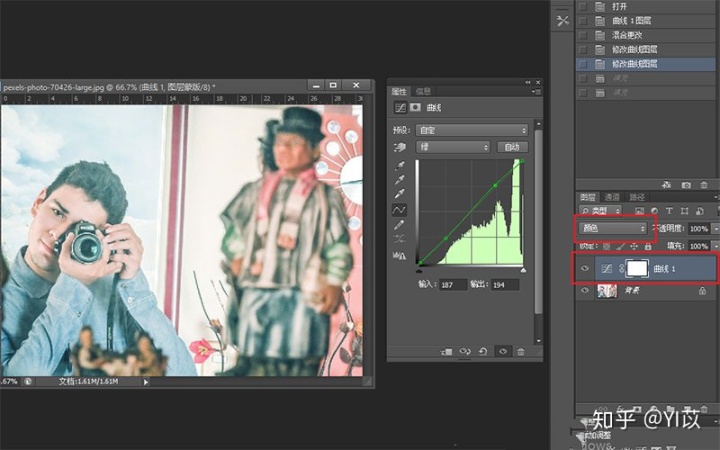Click the opacity 100% value field
The height and width of the screenshot is (450, 720).
[x=699, y=228]
